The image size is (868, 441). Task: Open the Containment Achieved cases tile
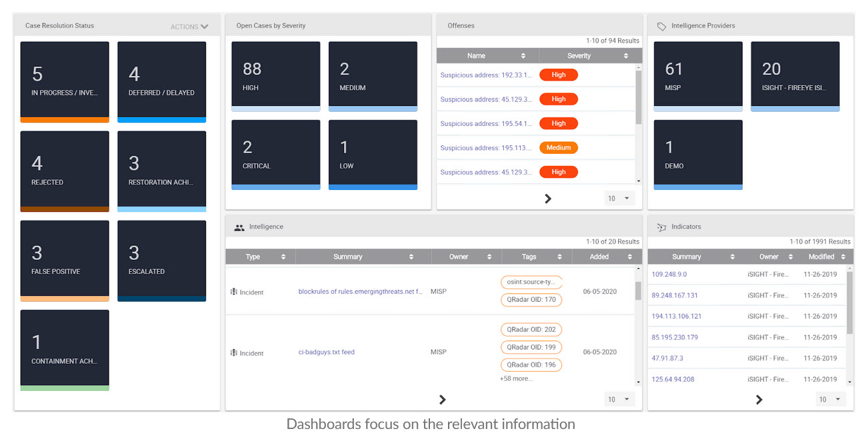(x=65, y=350)
